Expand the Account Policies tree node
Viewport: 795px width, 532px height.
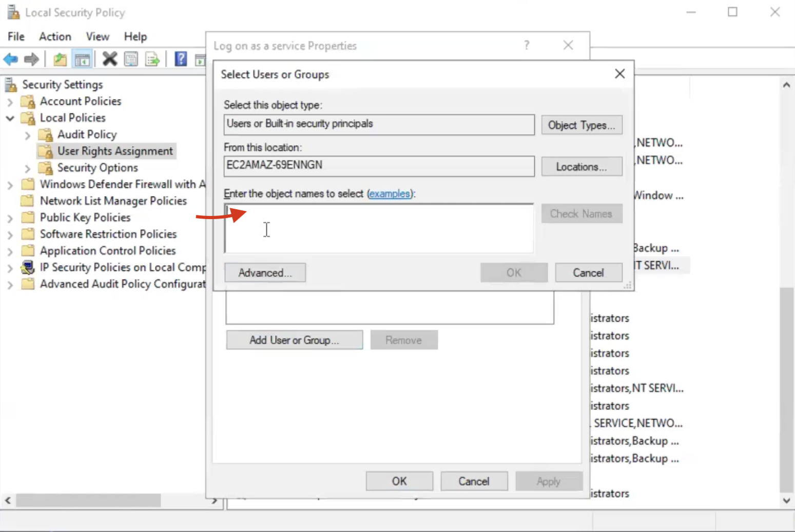(x=10, y=102)
